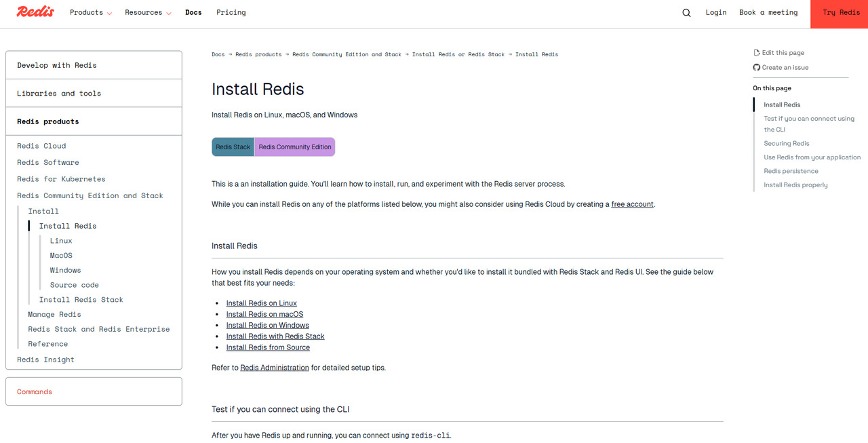The width and height of the screenshot is (868, 443).
Task: Click Install Redis or Redis Stack breadcrumb
Action: click(x=458, y=54)
